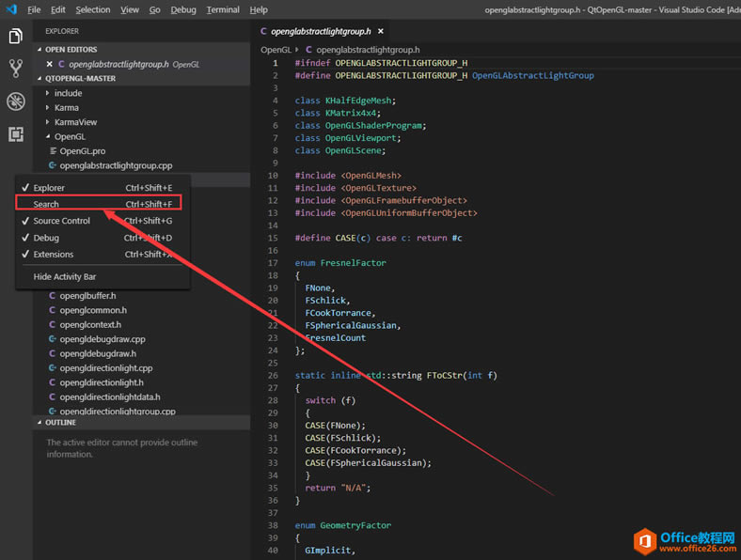Screen dimensions: 741x560
Task: Click C++ icon of openglabstractlightgroup.cpp
Action: (53, 165)
